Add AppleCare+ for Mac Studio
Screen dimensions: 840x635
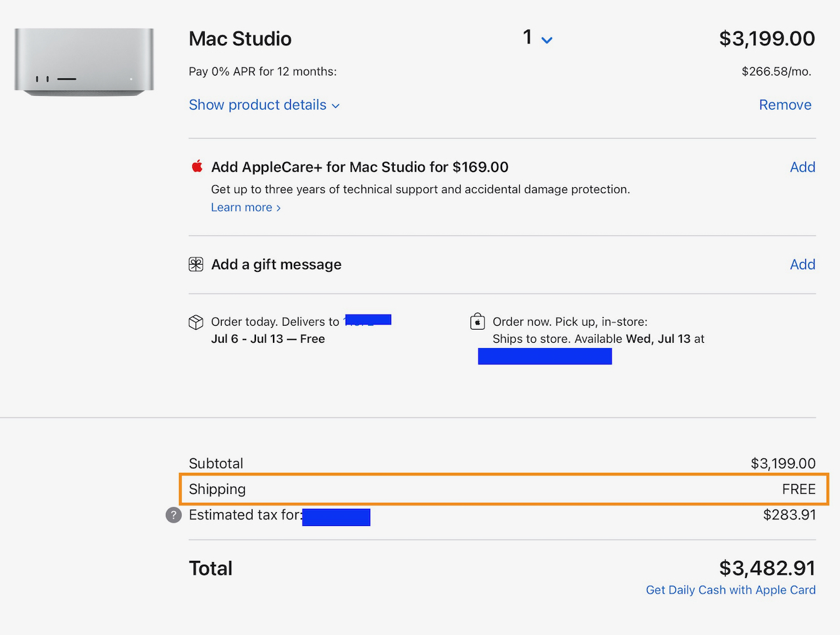802,167
